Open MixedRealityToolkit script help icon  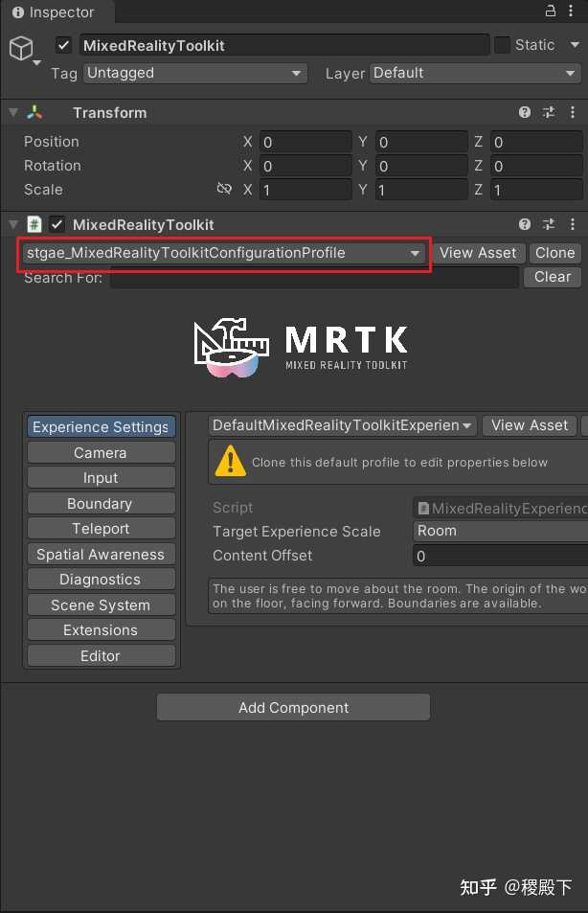[525, 224]
